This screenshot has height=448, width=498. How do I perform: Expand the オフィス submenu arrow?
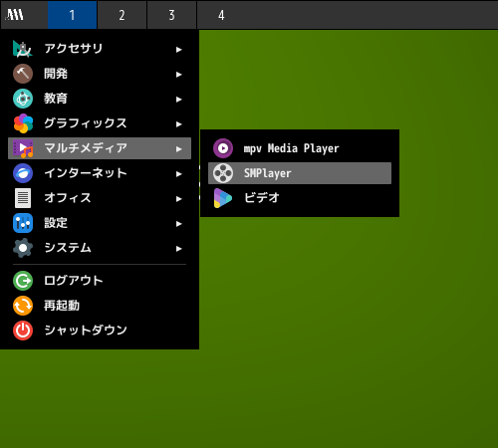[x=179, y=199]
